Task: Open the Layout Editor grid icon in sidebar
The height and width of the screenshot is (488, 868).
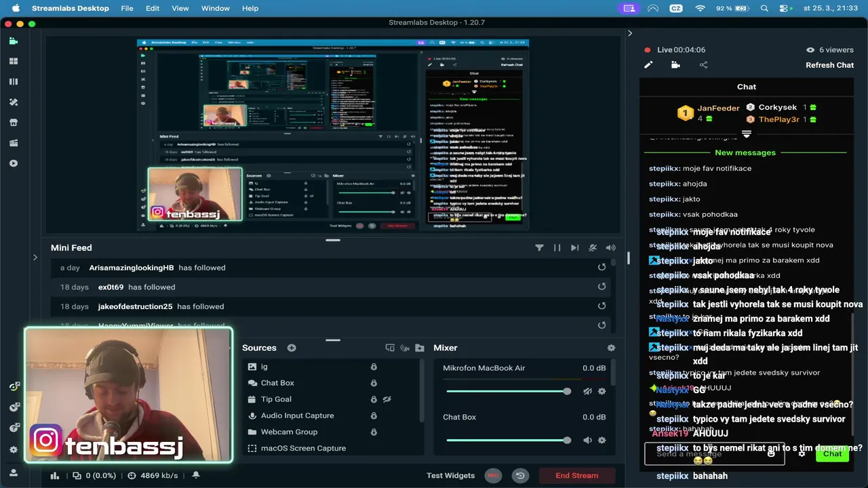Action: [14, 61]
